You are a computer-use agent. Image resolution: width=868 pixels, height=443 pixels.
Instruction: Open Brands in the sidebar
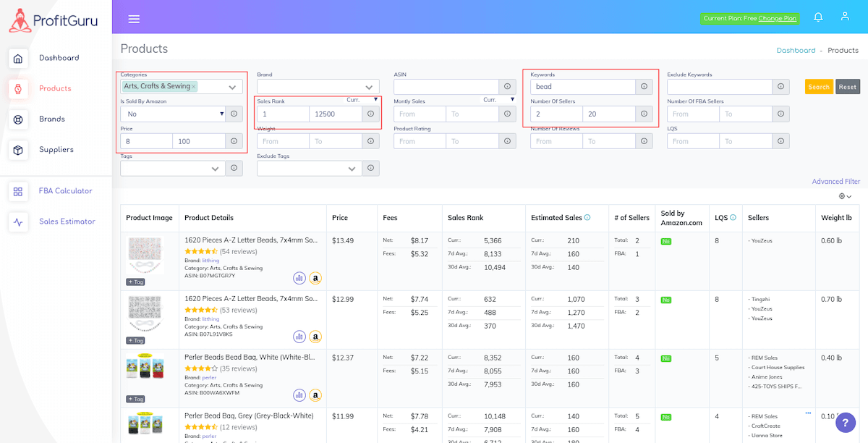tap(52, 119)
